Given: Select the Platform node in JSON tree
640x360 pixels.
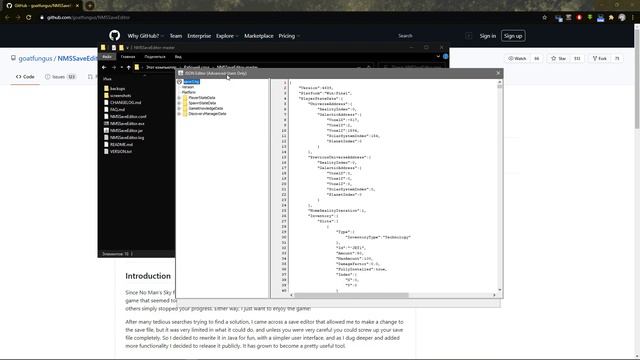Looking at the screenshot, I should click(x=189, y=92).
